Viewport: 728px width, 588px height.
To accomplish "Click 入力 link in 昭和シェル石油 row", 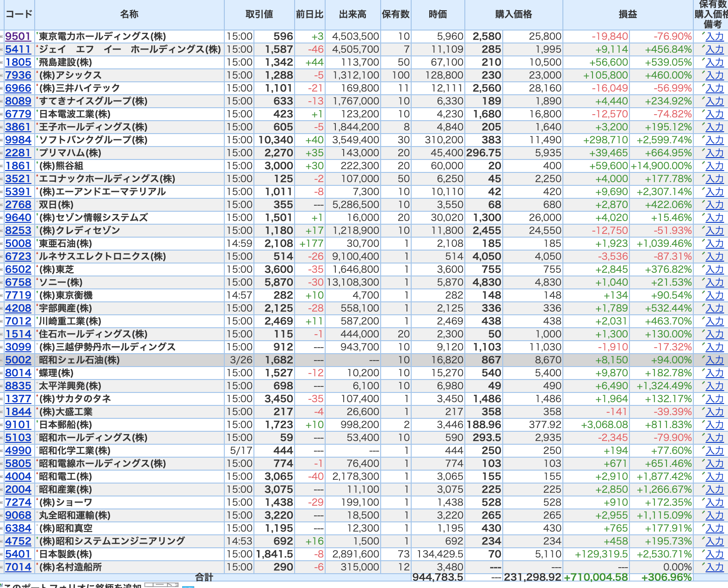I will point(715,360).
